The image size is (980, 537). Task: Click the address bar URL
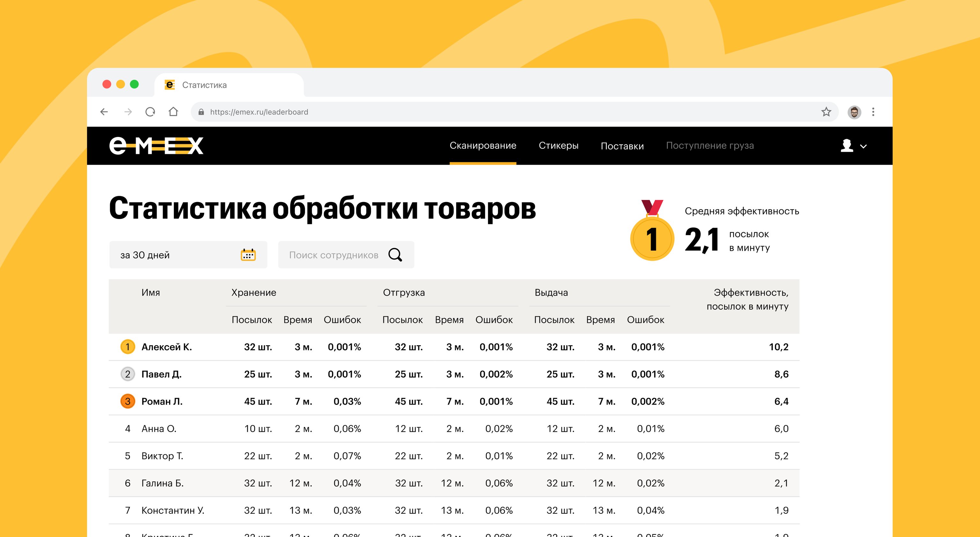[x=259, y=112]
